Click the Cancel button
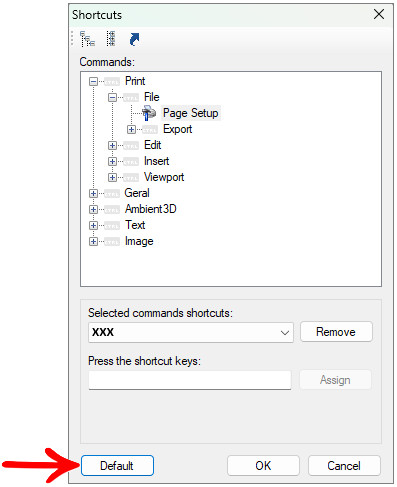Viewport: 397px width, 487px height. [344, 465]
